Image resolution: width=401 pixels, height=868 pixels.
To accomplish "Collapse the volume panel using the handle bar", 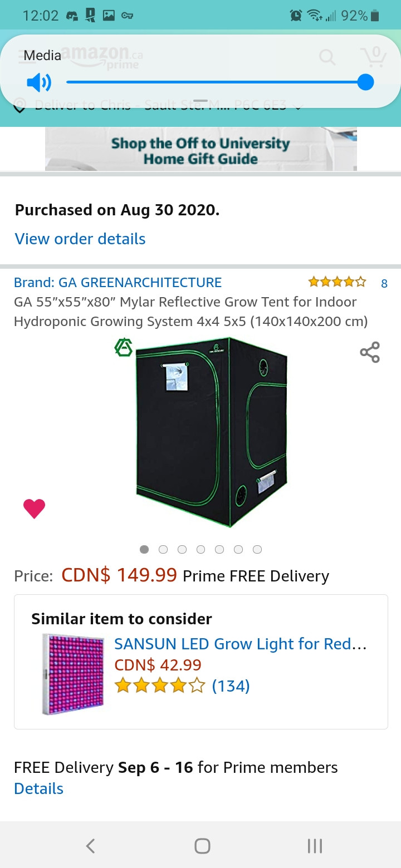I will point(200,102).
